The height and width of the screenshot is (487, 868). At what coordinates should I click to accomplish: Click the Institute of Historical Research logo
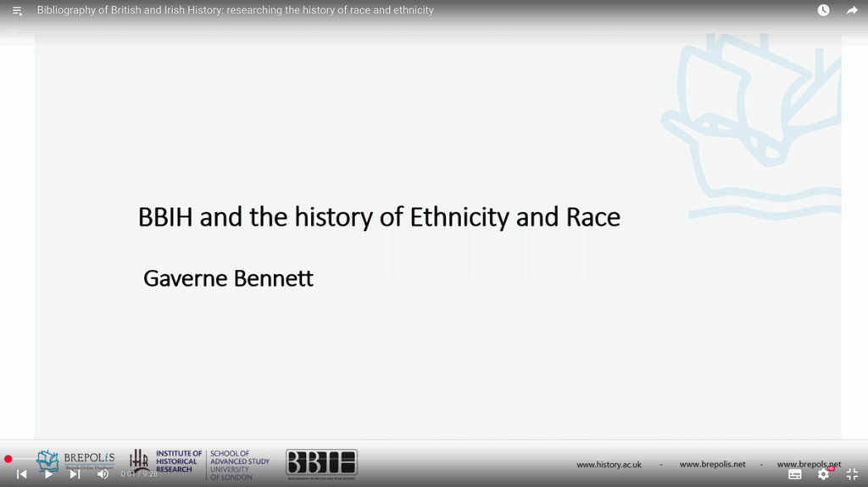click(166, 462)
